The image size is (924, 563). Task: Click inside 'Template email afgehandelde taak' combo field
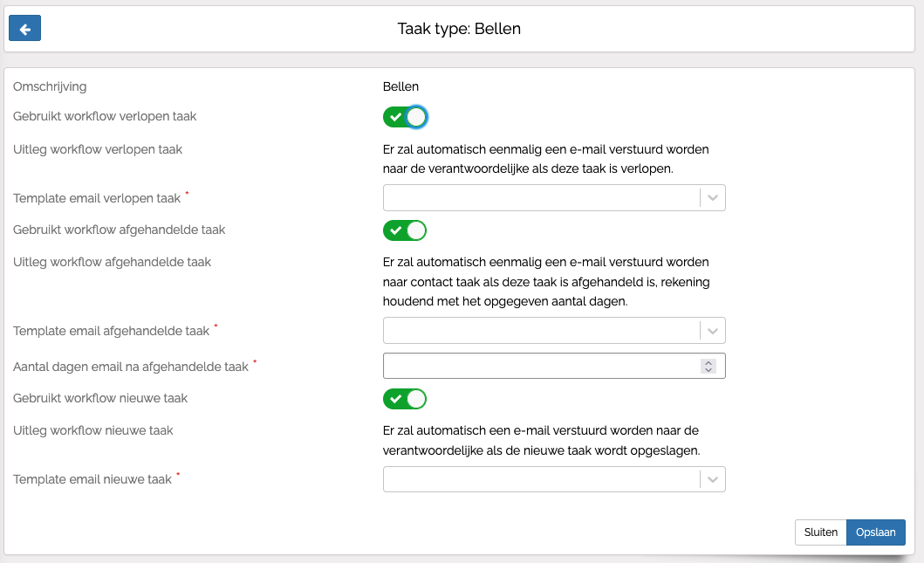541,331
